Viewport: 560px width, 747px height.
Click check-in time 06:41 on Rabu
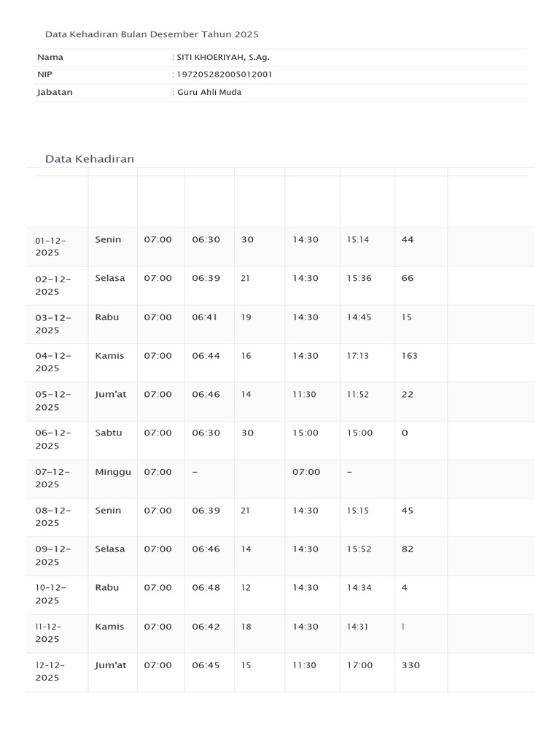click(x=204, y=317)
